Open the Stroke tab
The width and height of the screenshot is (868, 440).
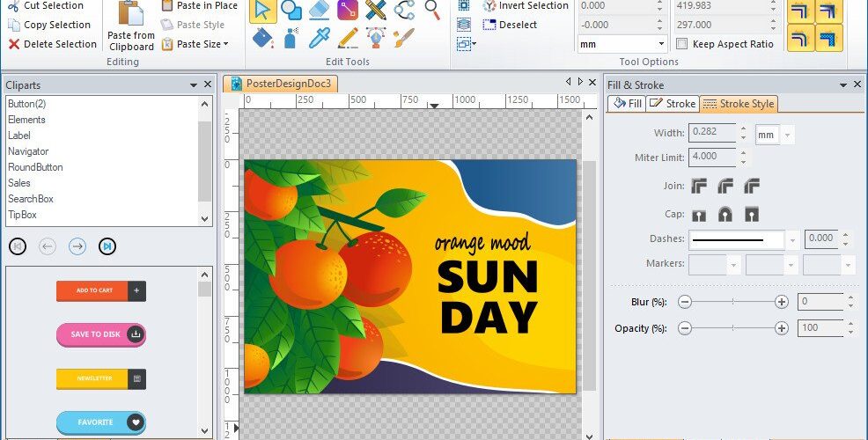pyautogui.click(x=672, y=104)
